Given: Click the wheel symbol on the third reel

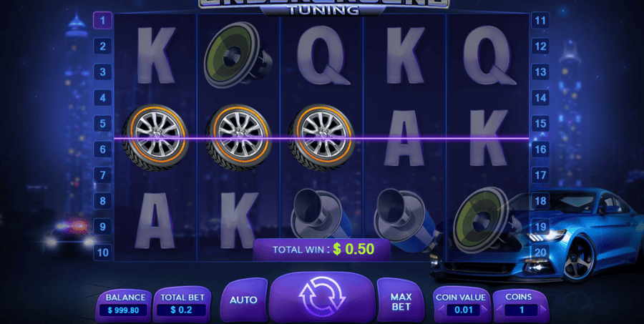Looking at the screenshot, I should [321, 137].
